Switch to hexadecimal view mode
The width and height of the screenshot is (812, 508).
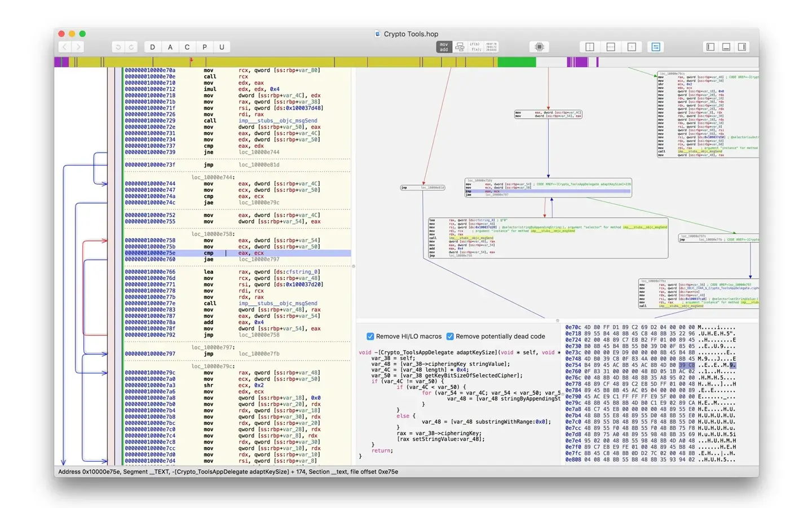(x=491, y=47)
